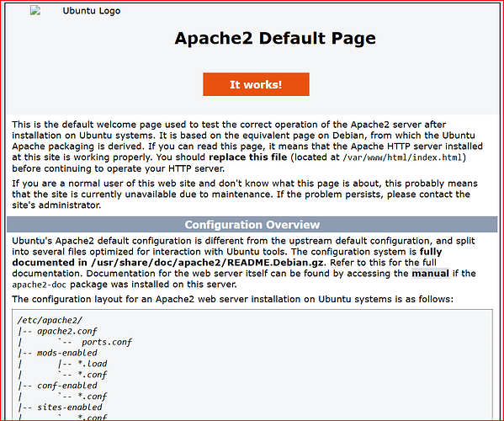Click mods-enabled in the config tree
504x421 pixels.
(x=67, y=353)
